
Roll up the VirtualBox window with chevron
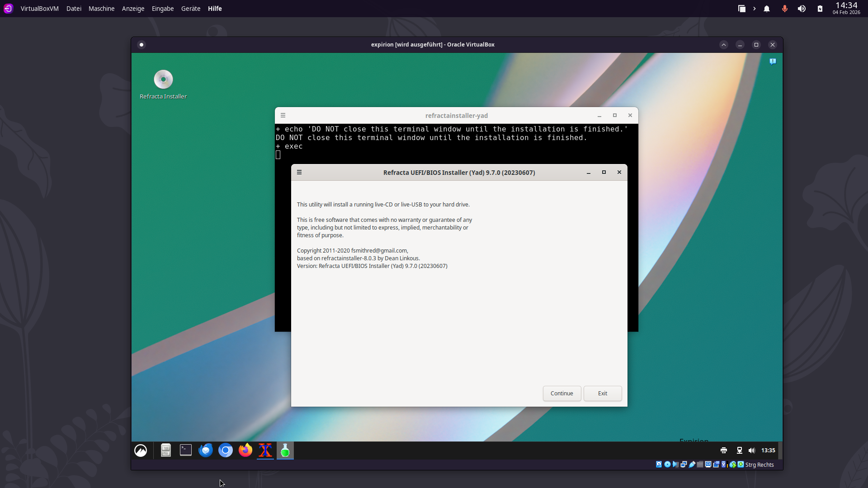point(724,45)
